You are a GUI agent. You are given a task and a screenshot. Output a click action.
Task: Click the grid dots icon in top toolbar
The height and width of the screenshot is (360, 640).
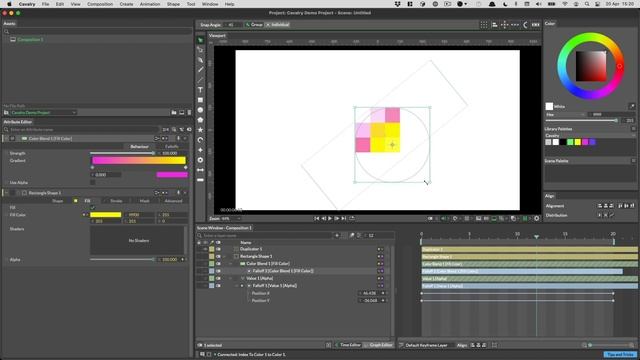click(x=484, y=25)
